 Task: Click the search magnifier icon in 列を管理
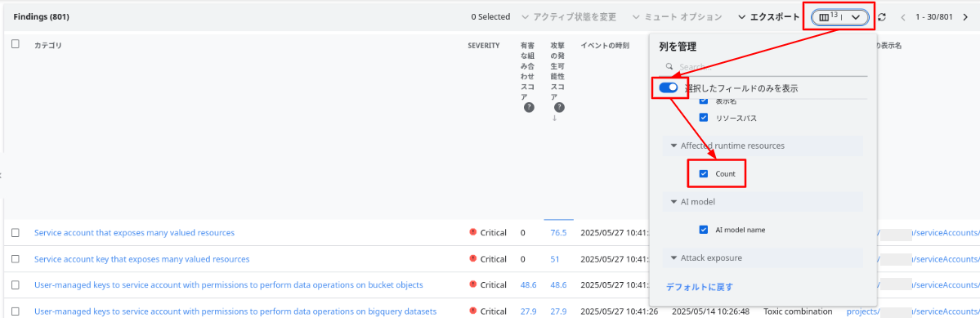pyautogui.click(x=669, y=66)
